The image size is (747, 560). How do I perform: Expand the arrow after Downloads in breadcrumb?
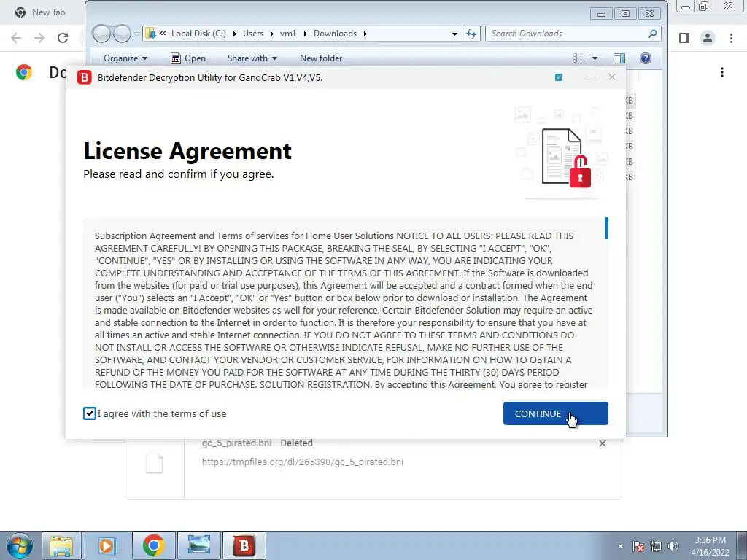click(365, 34)
